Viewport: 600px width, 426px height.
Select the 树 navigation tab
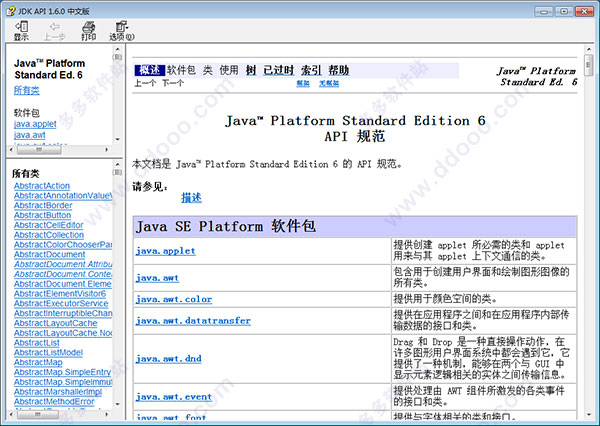[251, 70]
